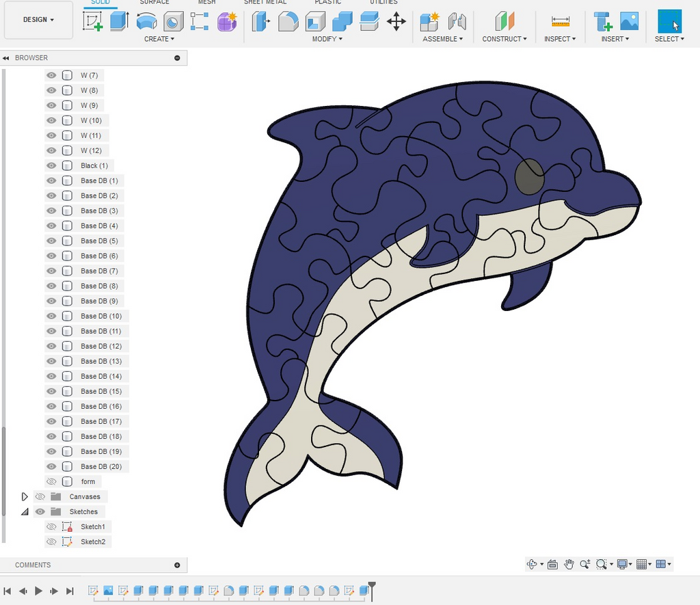Select the Rectangular Pattern tool
Viewport: 700px width, 605px height.
(200, 21)
